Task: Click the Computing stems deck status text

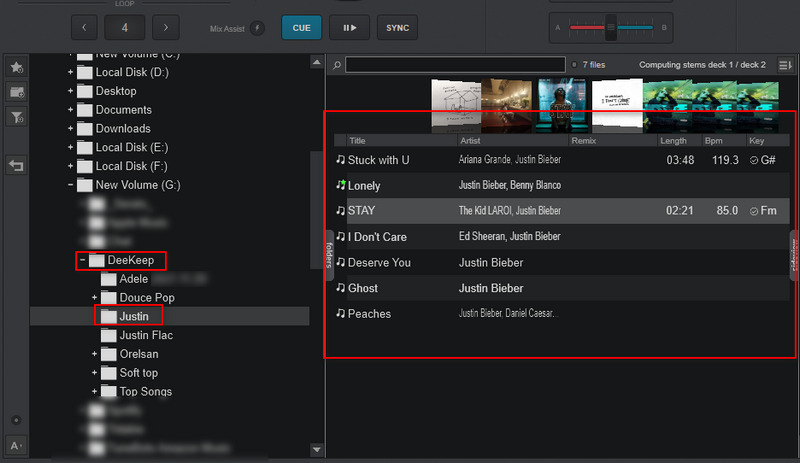Action: [x=702, y=65]
